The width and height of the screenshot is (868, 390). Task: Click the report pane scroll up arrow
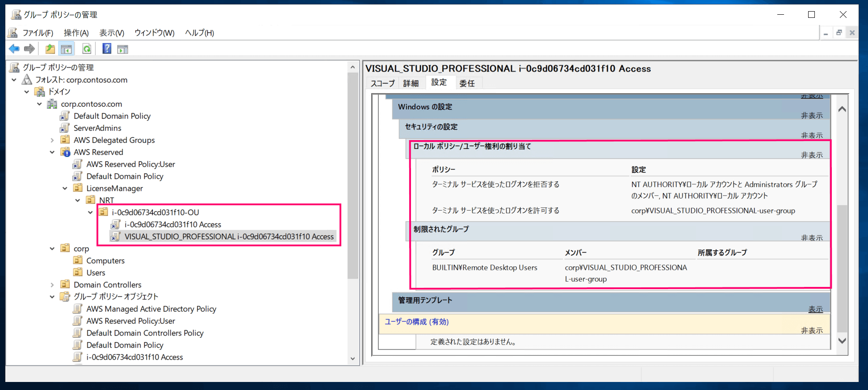point(842,109)
